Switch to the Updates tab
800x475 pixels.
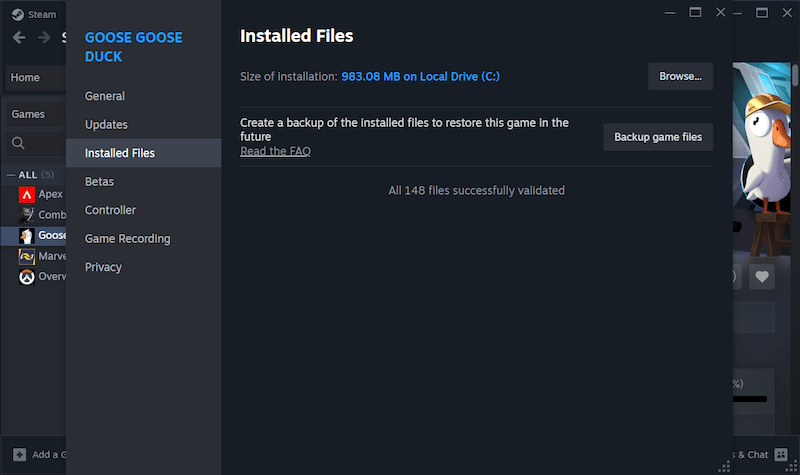tap(106, 125)
